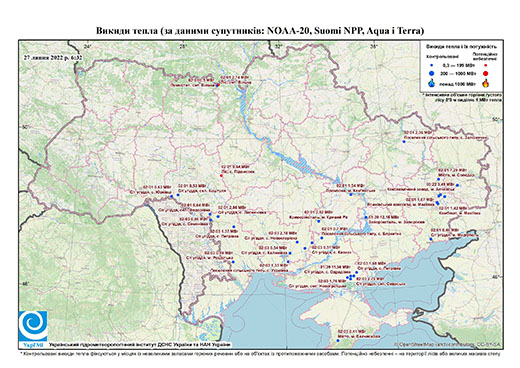Screen dimensions: 520x368
Task: Open the OpenStreetMap contributors attribution
Action: 447,344
